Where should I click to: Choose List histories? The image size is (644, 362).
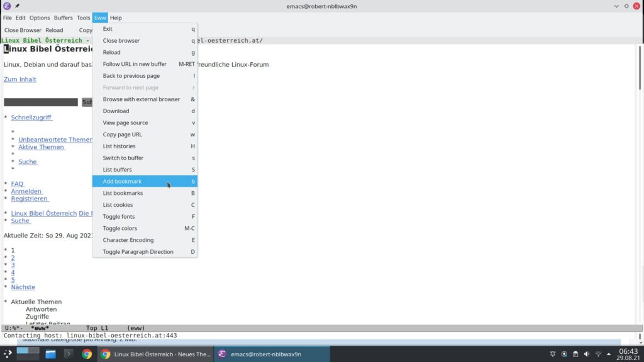tap(145, 146)
